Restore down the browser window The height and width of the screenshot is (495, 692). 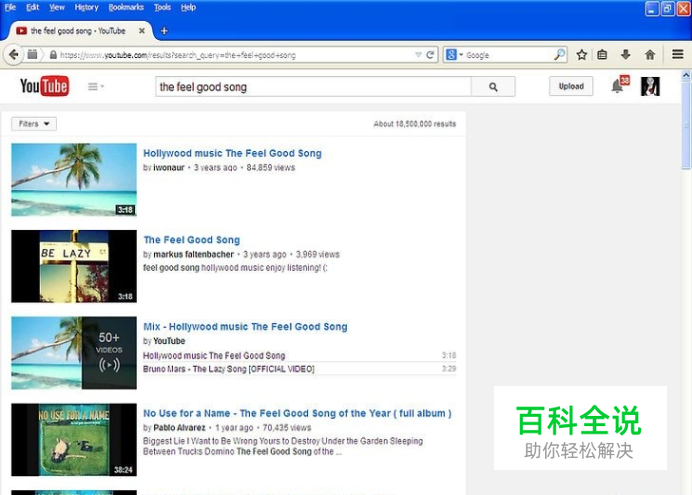point(668,8)
